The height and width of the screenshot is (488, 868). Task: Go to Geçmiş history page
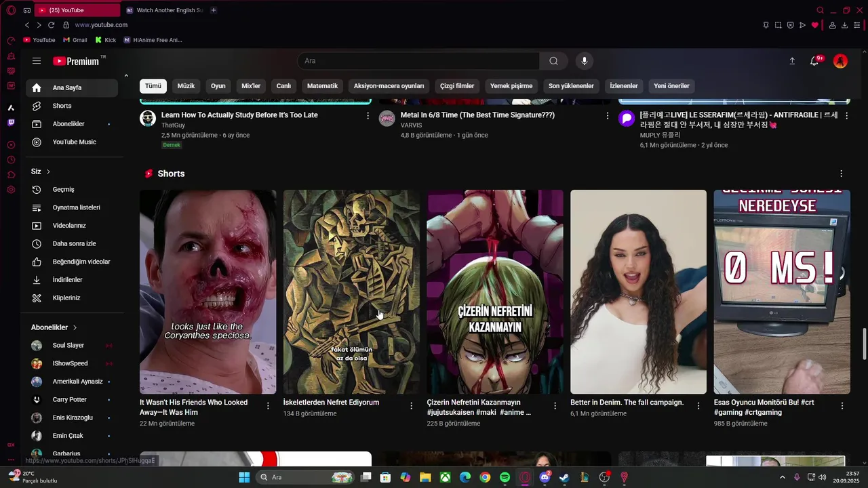(x=72, y=189)
